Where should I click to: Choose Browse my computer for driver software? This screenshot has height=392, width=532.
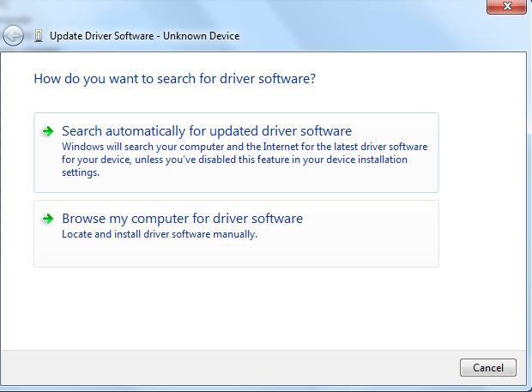pyautogui.click(x=182, y=219)
